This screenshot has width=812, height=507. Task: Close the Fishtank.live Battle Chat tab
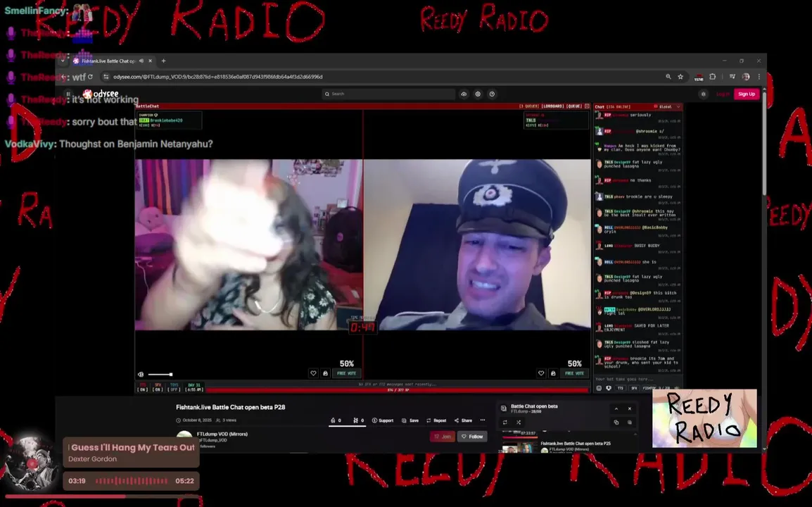(150, 61)
